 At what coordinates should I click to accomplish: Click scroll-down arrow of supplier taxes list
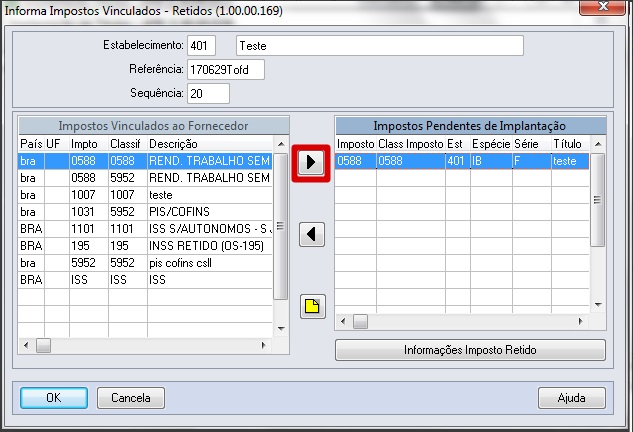point(281,329)
